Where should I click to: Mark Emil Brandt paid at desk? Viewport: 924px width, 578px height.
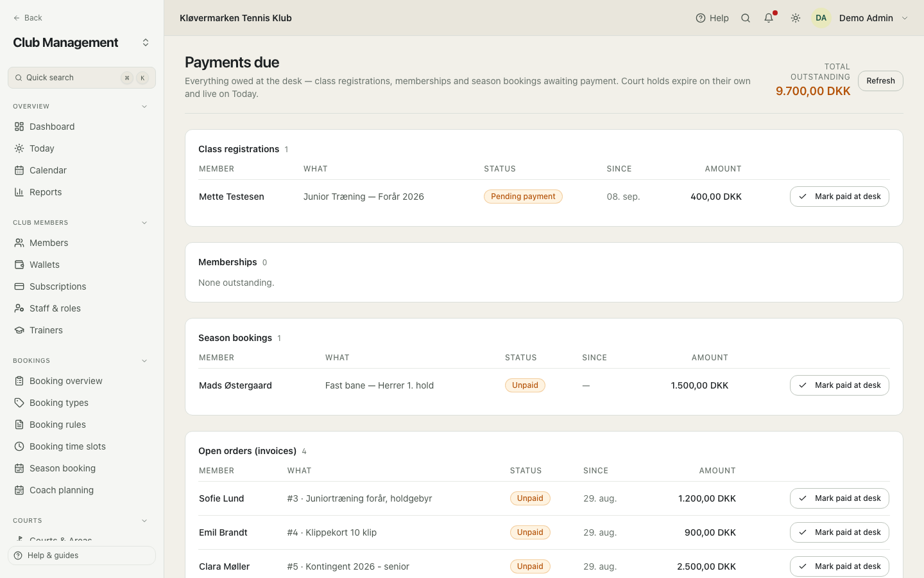(839, 532)
